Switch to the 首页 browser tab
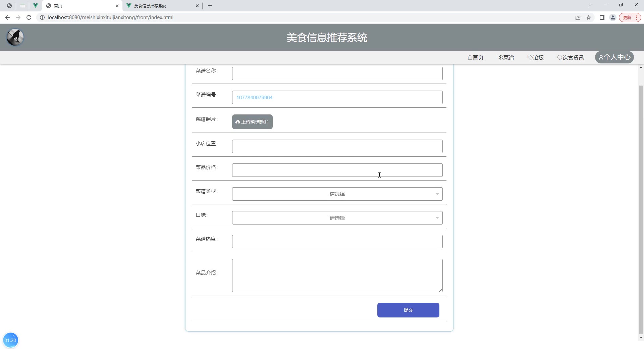Image resolution: width=644 pixels, height=349 pixels. 83,6
